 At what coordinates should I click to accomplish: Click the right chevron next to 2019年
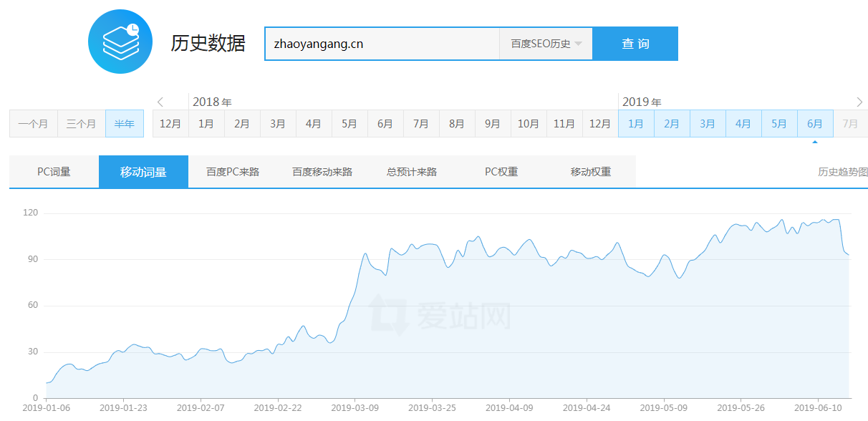point(858,102)
